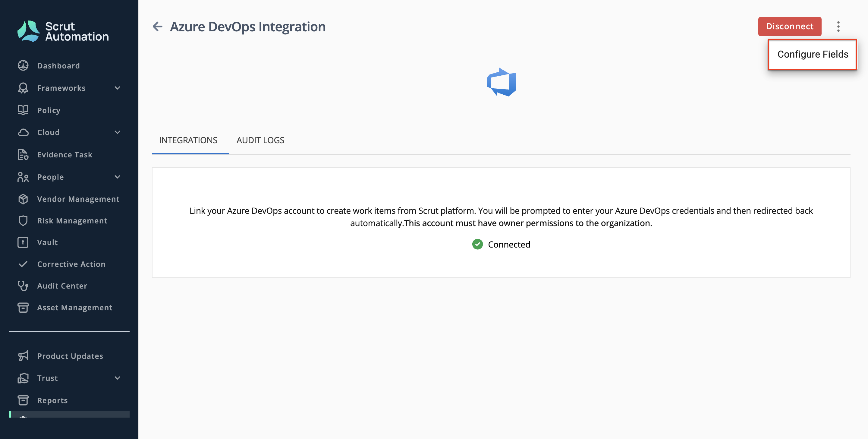The height and width of the screenshot is (439, 868).
Task: Click the Risk Management shield icon
Action: click(23, 220)
